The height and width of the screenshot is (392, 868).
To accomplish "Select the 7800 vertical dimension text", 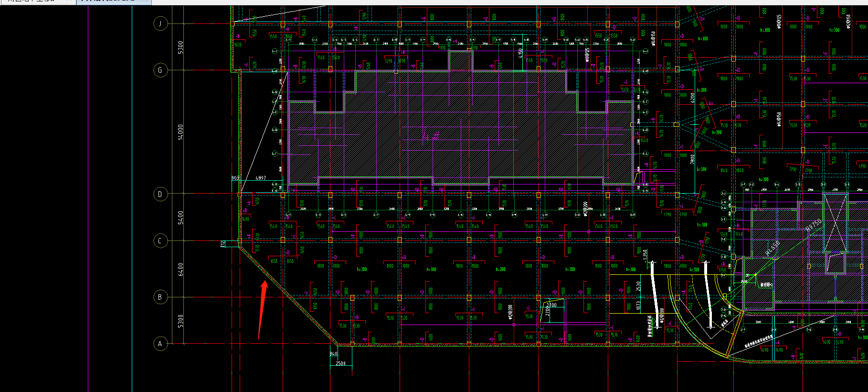I will [x=692, y=159].
